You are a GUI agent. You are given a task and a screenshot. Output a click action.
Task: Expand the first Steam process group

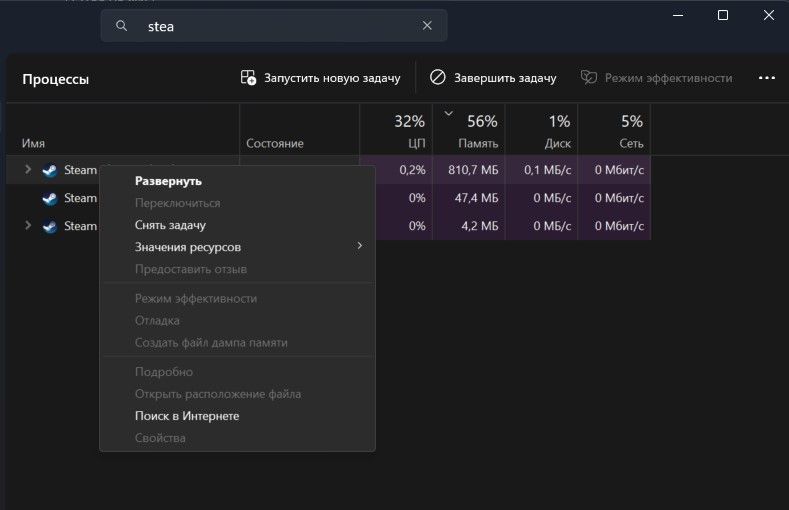point(28,170)
